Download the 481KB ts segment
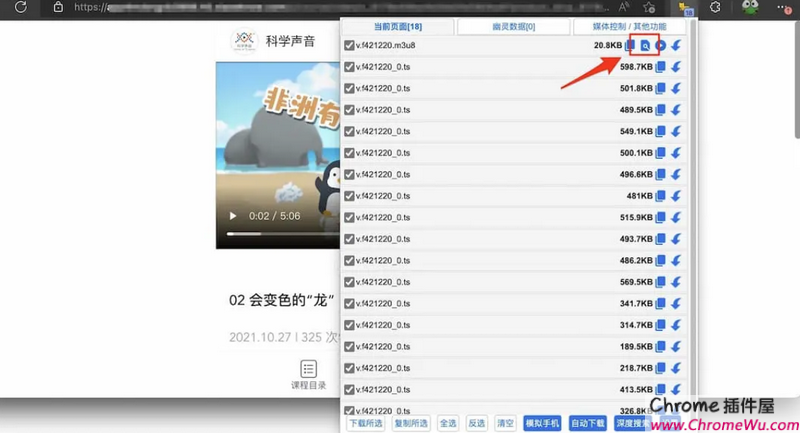Viewport: 800px width, 433px height. point(677,196)
